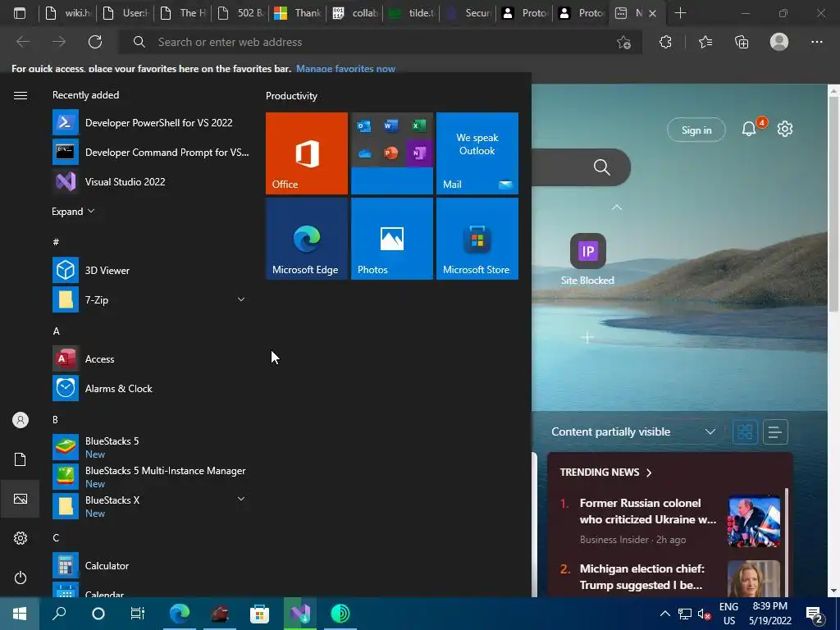Open Pictures from Start sidebar

tap(21, 499)
